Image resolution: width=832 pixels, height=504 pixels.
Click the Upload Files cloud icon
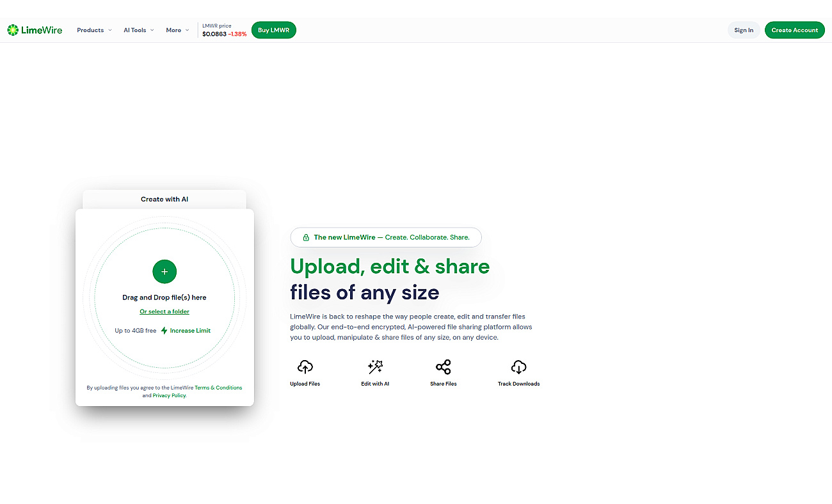(x=305, y=366)
